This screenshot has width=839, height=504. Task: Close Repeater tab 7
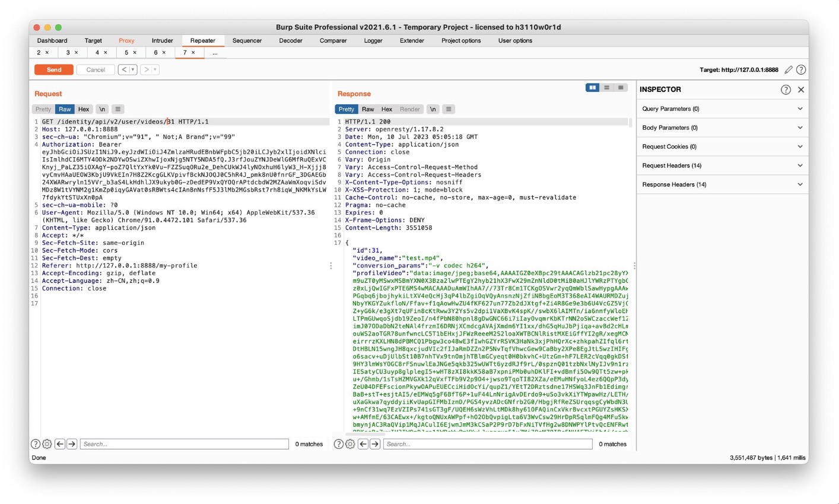coord(193,53)
